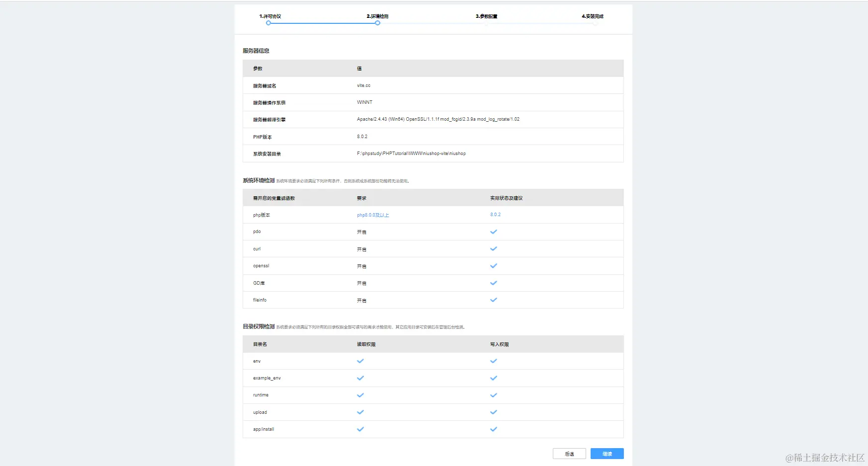Click the 继续 (continue) button
This screenshot has height=466, width=868.
[607, 454]
